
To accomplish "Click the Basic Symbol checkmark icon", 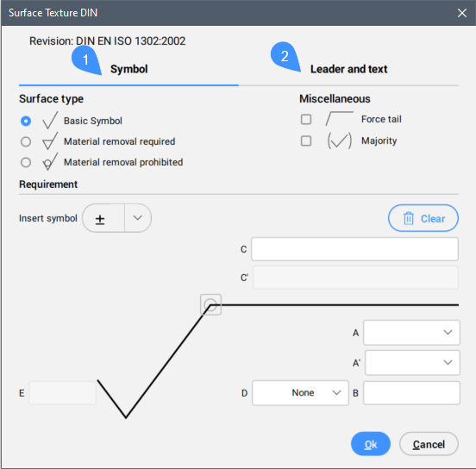I will tap(50, 120).
